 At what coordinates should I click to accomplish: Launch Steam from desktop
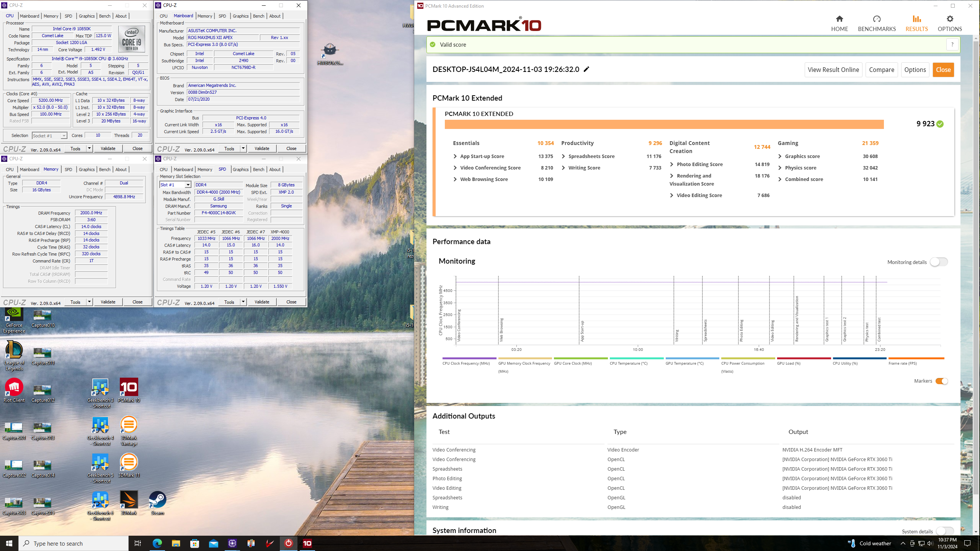coord(157,503)
